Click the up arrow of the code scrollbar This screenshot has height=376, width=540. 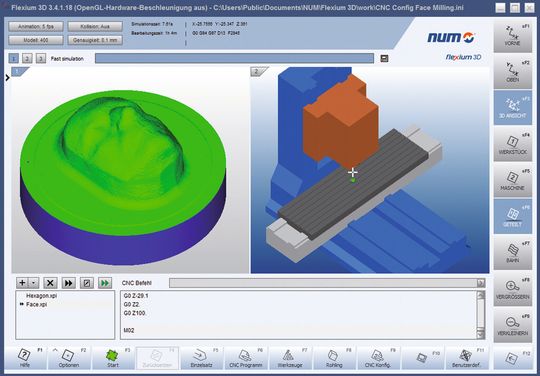[x=480, y=295]
